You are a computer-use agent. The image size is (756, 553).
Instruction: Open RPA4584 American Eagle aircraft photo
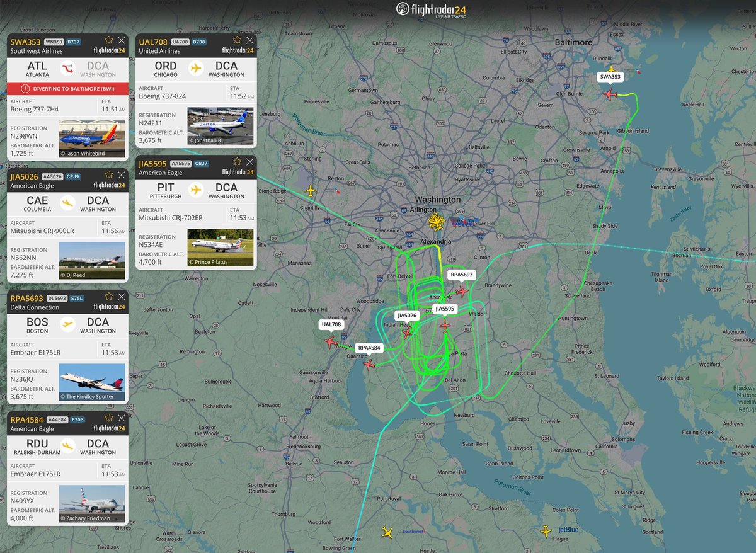pos(92,503)
